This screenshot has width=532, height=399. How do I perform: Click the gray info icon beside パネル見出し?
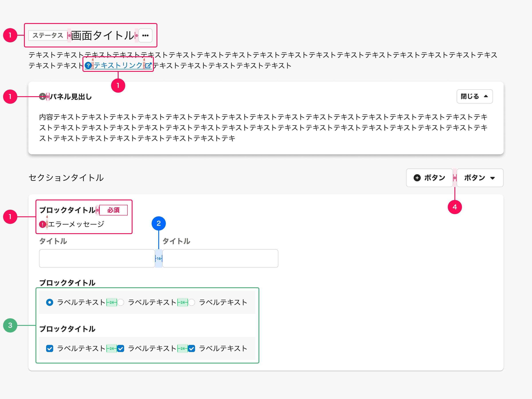pyautogui.click(x=42, y=96)
